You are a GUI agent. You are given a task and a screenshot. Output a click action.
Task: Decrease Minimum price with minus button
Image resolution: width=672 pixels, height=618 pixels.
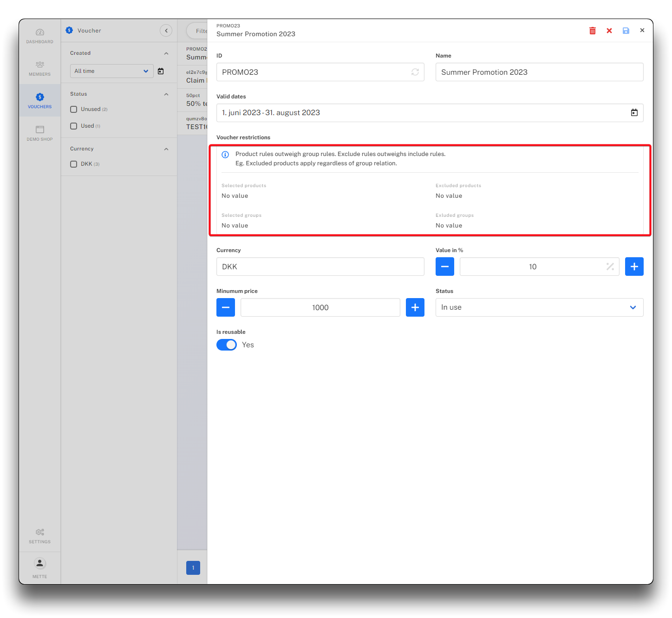[x=226, y=307]
